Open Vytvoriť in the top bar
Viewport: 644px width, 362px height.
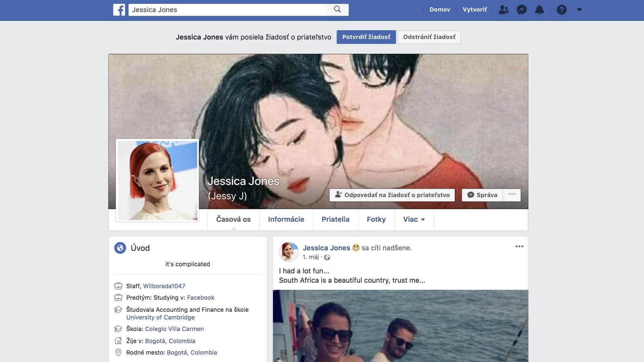[475, 10]
